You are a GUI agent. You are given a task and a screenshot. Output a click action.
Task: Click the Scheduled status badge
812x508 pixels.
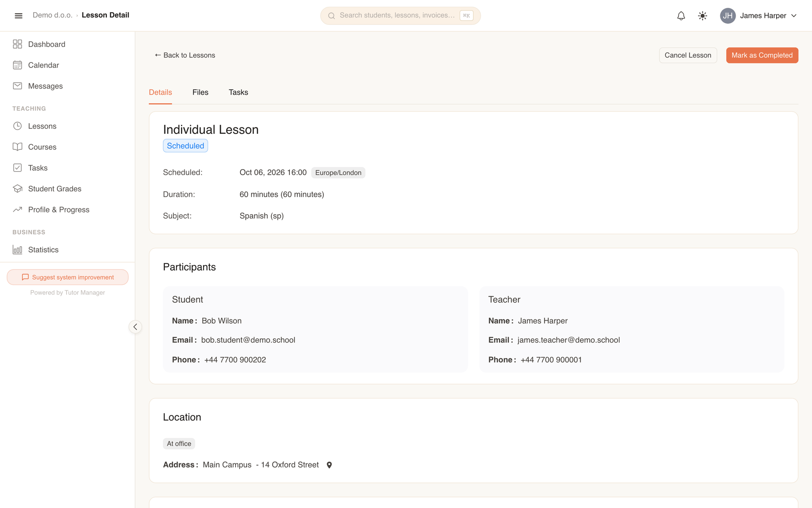186,146
